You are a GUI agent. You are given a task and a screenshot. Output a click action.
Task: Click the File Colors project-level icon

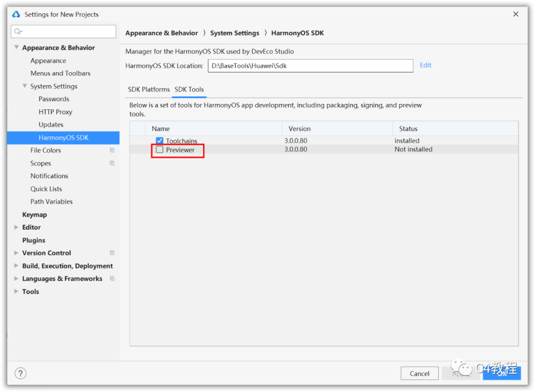(x=112, y=150)
